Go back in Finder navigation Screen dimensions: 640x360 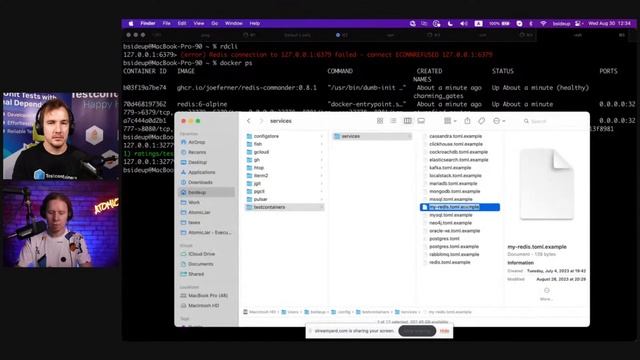249,121
